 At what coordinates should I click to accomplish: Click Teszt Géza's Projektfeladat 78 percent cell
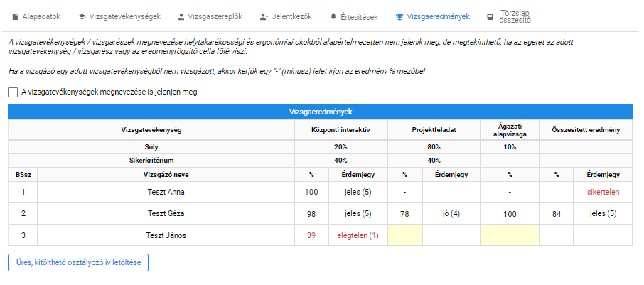pos(404,214)
